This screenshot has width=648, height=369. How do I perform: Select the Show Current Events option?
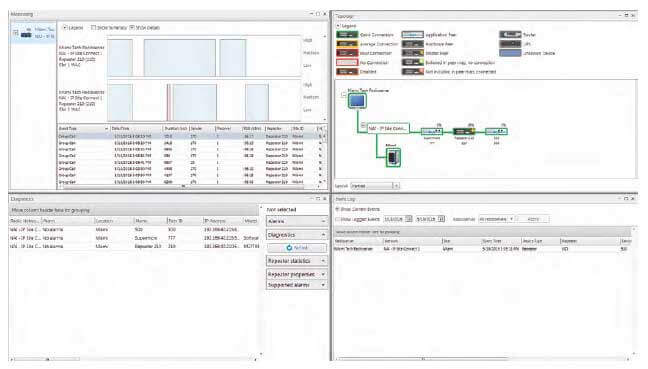[337, 209]
